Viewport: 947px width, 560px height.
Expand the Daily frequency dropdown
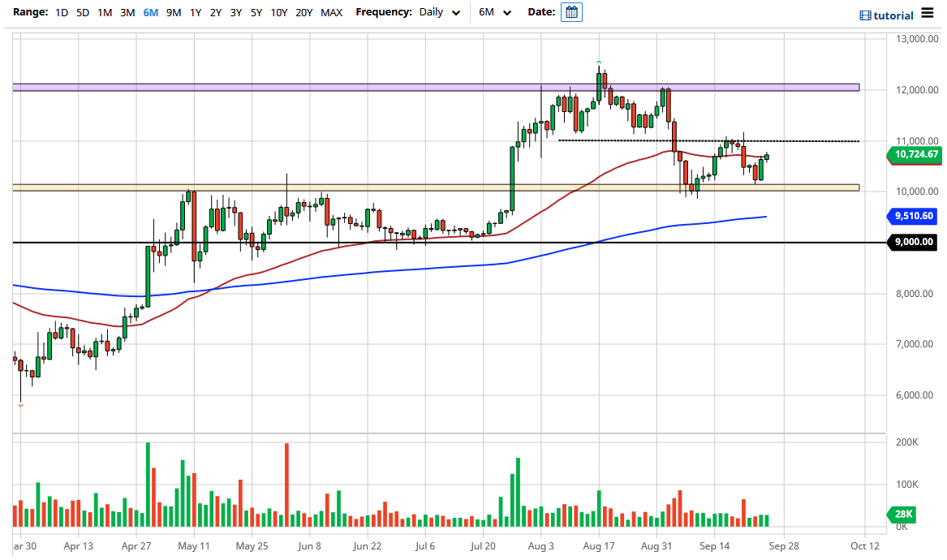[440, 12]
